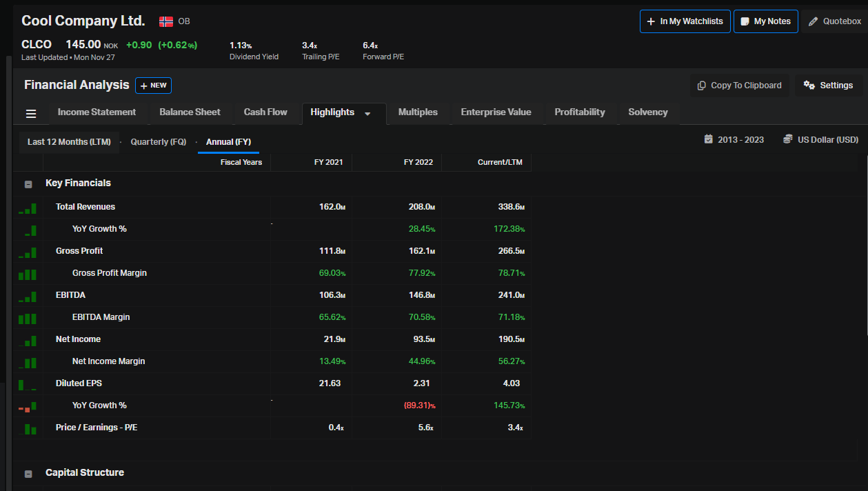868x491 pixels.
Task: Open My Notes
Action: click(766, 21)
